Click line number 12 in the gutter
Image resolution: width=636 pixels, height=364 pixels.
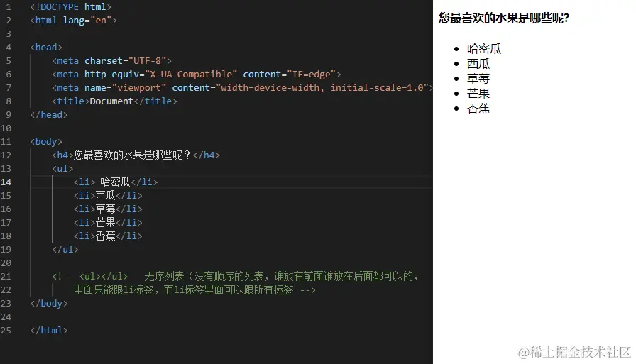(x=6, y=155)
